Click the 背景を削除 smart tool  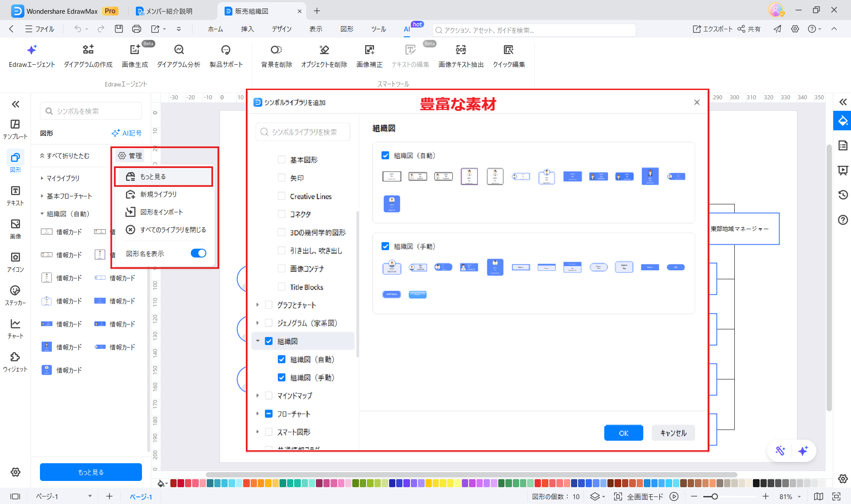click(x=276, y=55)
